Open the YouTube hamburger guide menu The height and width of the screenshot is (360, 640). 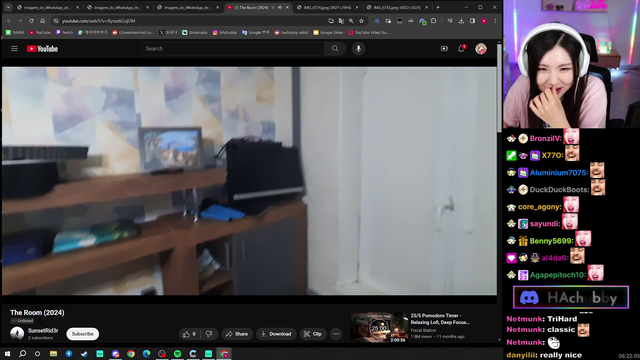(x=14, y=49)
